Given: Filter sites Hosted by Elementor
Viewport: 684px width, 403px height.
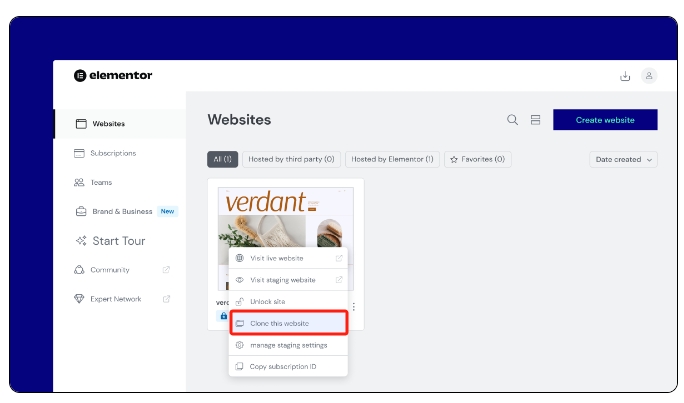Looking at the screenshot, I should (392, 159).
